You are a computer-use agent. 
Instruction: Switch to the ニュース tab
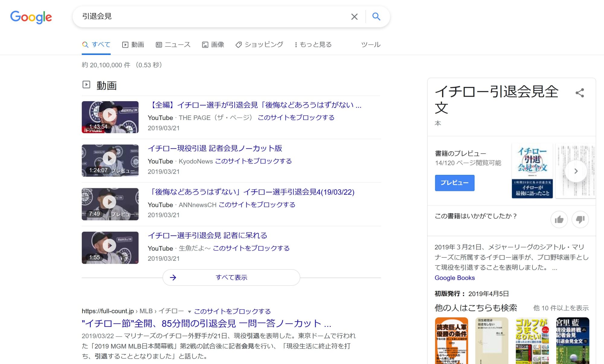(x=173, y=45)
